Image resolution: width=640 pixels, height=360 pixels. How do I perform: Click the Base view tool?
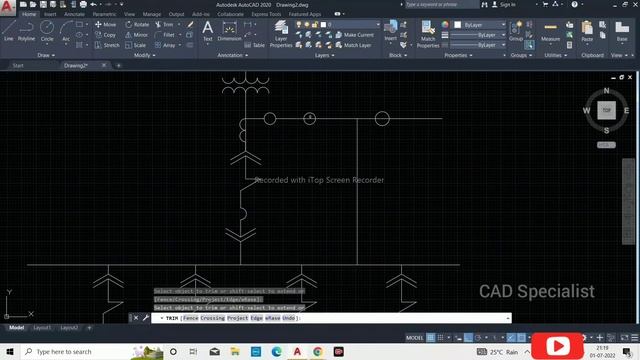pos(622,31)
